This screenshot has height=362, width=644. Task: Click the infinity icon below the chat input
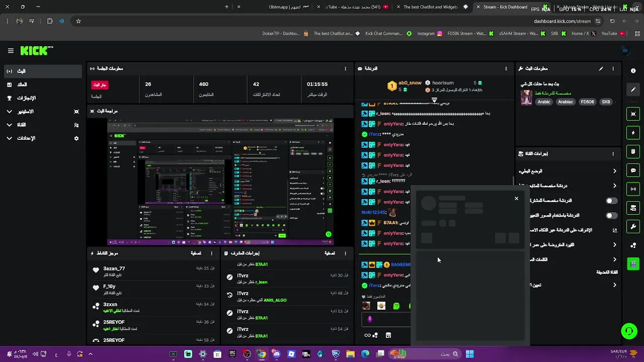tap(367, 335)
